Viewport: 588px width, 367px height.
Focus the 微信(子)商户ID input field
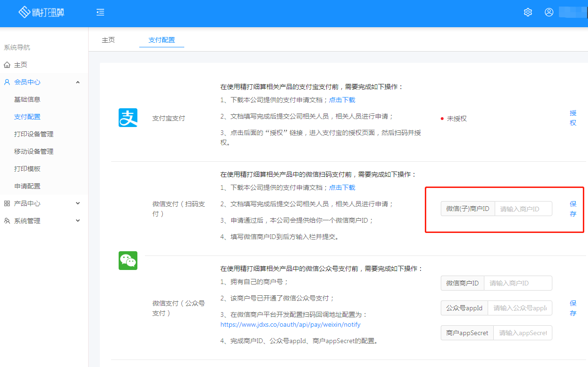[523, 209]
